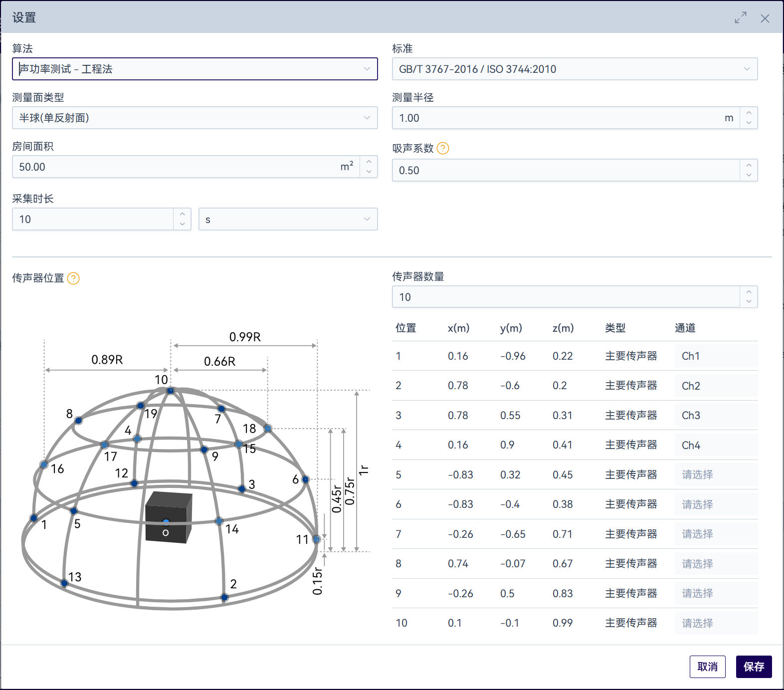Click the black source box in diagram

pyautogui.click(x=168, y=516)
